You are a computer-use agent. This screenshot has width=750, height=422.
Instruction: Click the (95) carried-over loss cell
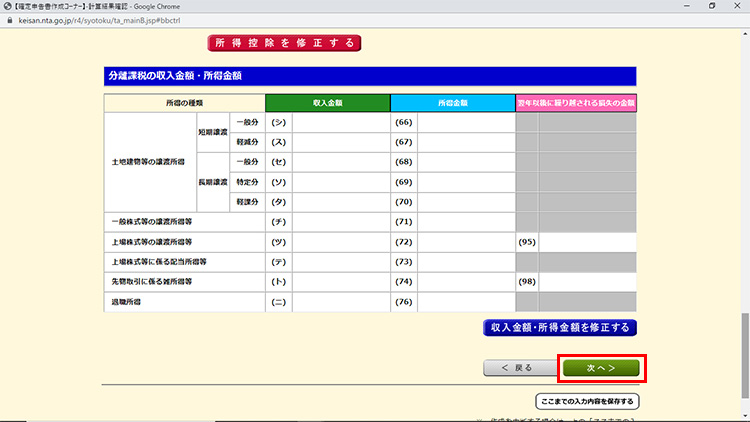(587, 242)
